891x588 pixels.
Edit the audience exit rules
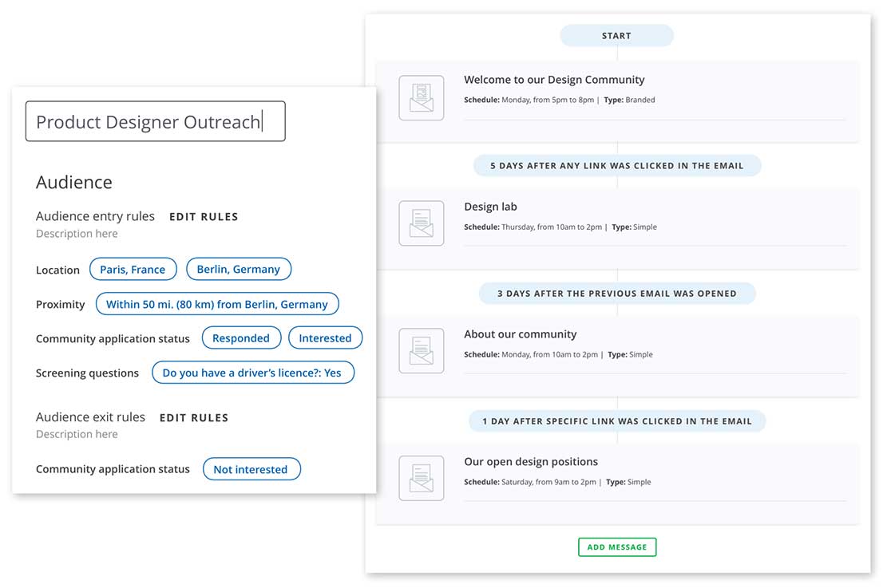click(x=194, y=418)
